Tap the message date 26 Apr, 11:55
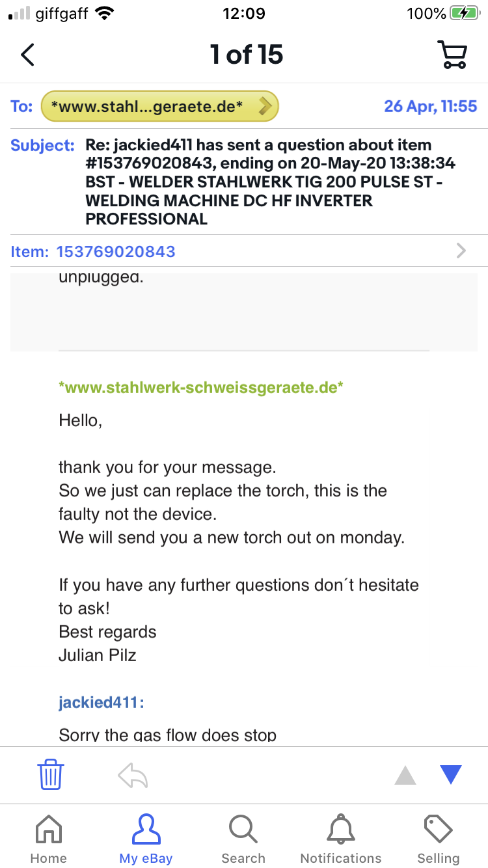The image size is (488, 868). [x=430, y=107]
